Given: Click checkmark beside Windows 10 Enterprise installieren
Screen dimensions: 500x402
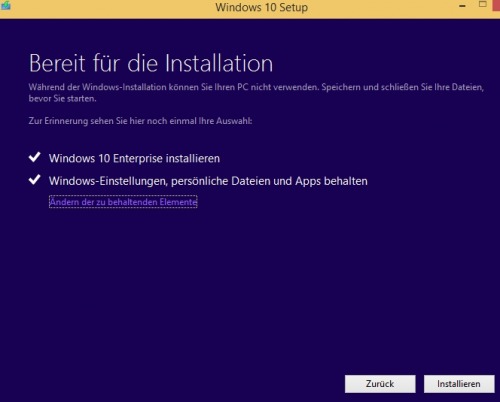Looking at the screenshot, I should tap(35, 157).
